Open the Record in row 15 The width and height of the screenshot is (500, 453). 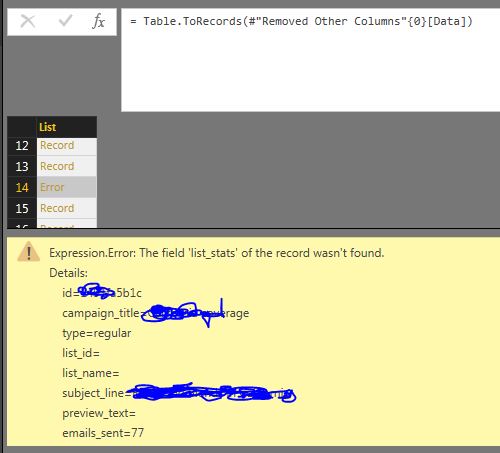click(x=67, y=208)
